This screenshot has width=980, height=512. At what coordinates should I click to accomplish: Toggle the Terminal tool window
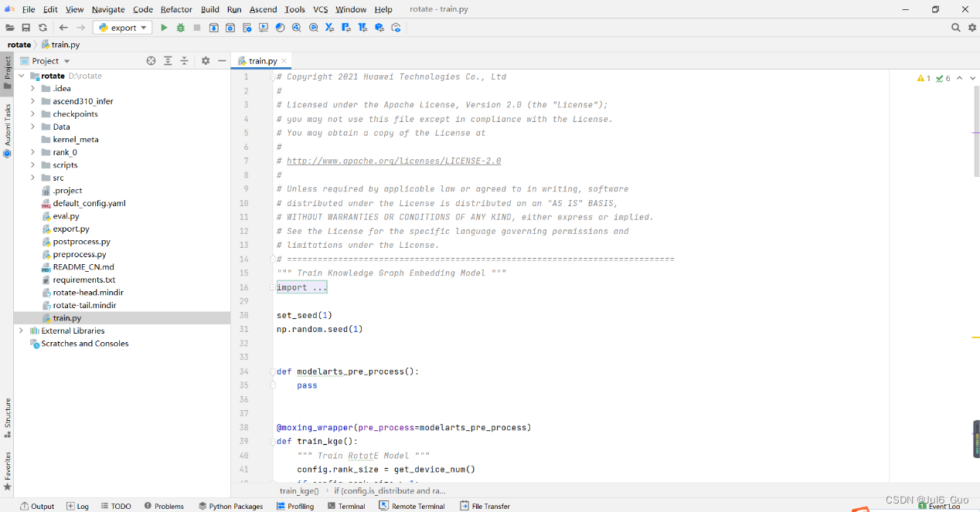[x=345, y=506]
